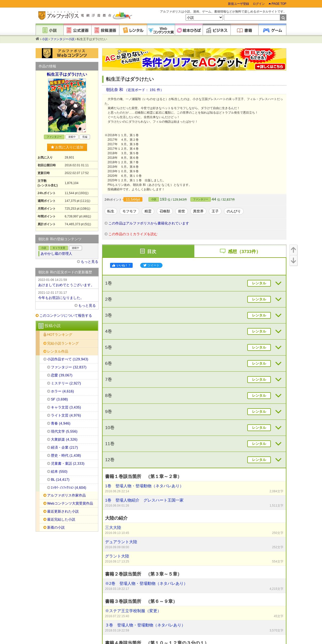This screenshot has width=322, height=644.
Task: Click the お気に入りに追加 button
Action: pos(67,147)
